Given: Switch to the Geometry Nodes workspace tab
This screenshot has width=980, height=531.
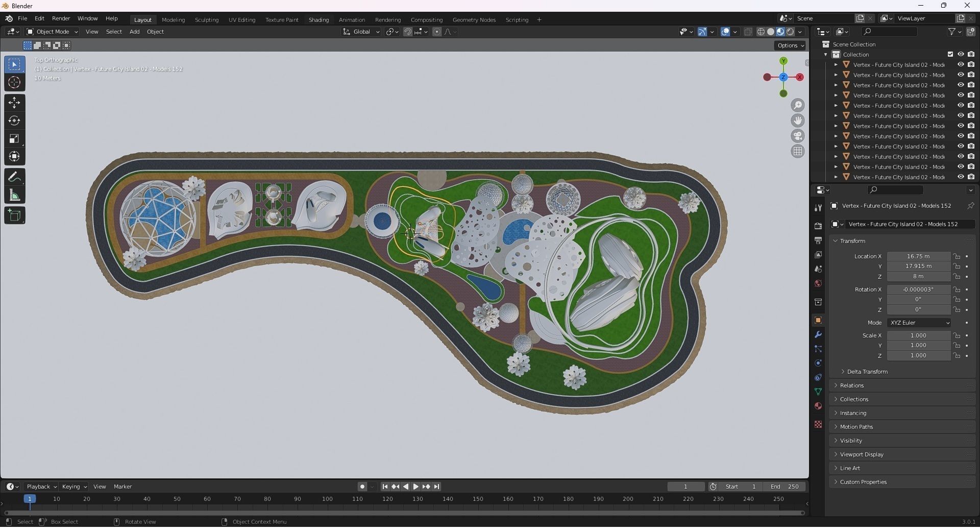Looking at the screenshot, I should pos(474,20).
